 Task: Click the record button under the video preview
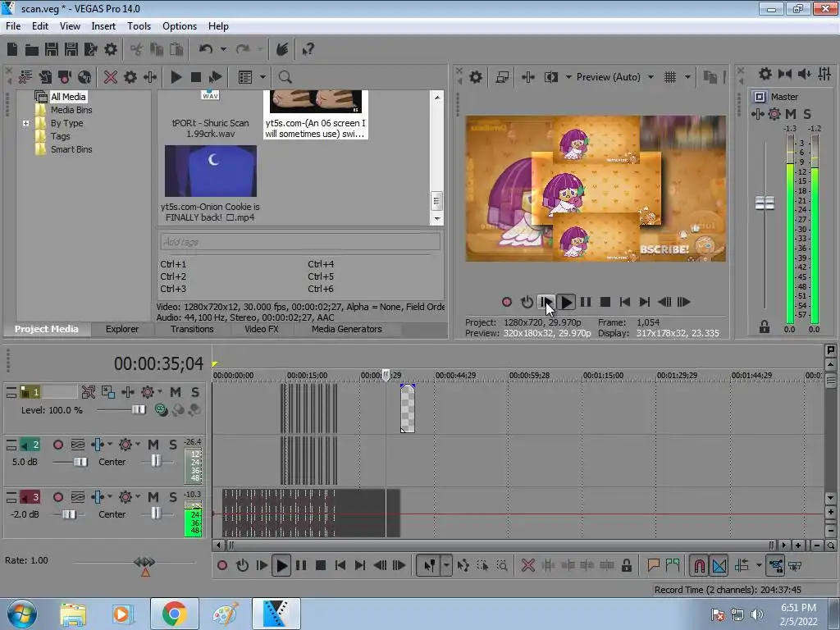point(506,302)
